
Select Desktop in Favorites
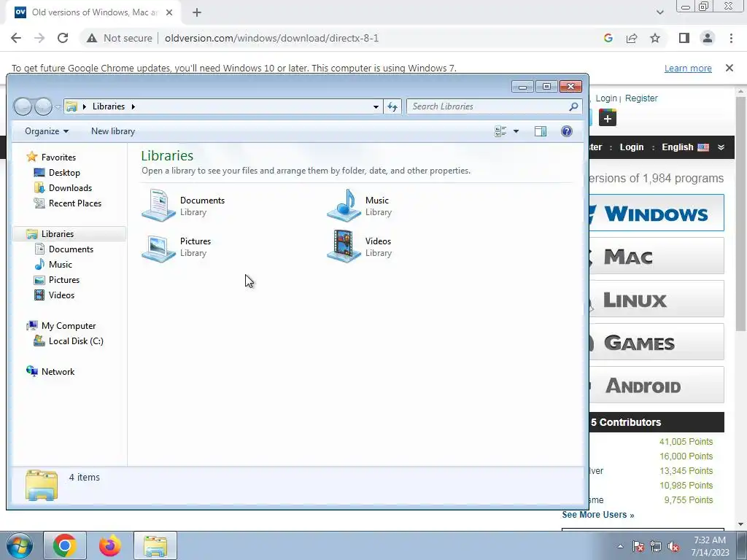64,173
